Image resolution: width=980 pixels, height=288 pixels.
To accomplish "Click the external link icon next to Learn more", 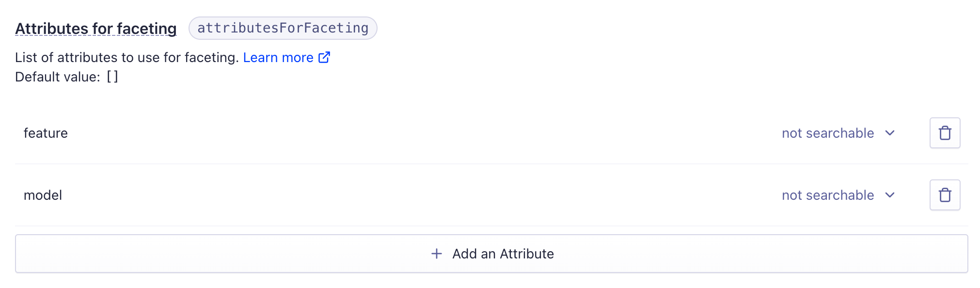I will point(324,57).
